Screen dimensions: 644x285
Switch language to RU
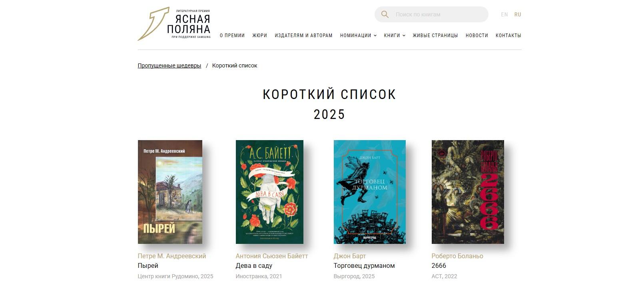click(x=518, y=14)
